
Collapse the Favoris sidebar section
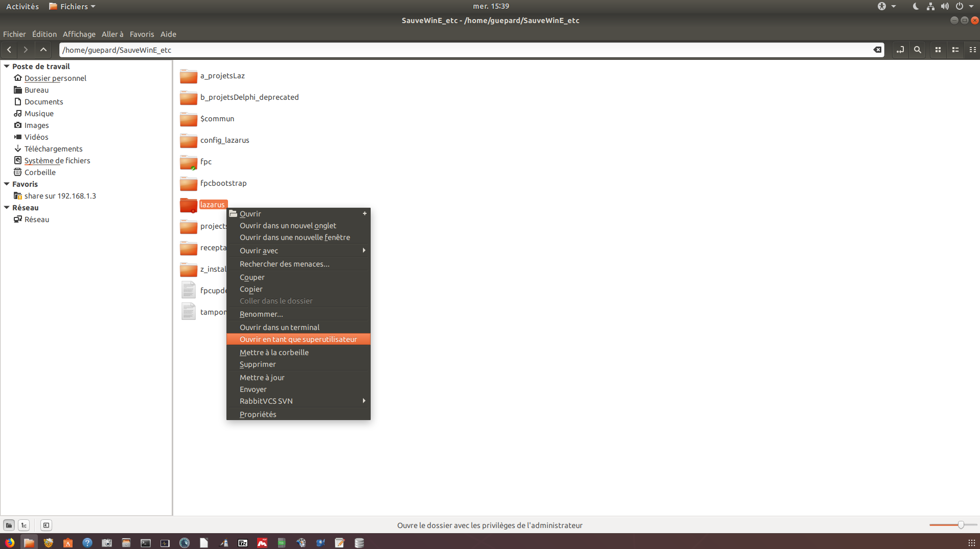click(7, 184)
